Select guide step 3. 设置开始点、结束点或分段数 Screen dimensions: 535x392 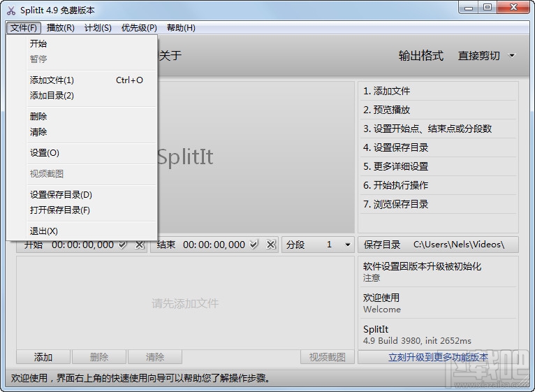point(438,129)
